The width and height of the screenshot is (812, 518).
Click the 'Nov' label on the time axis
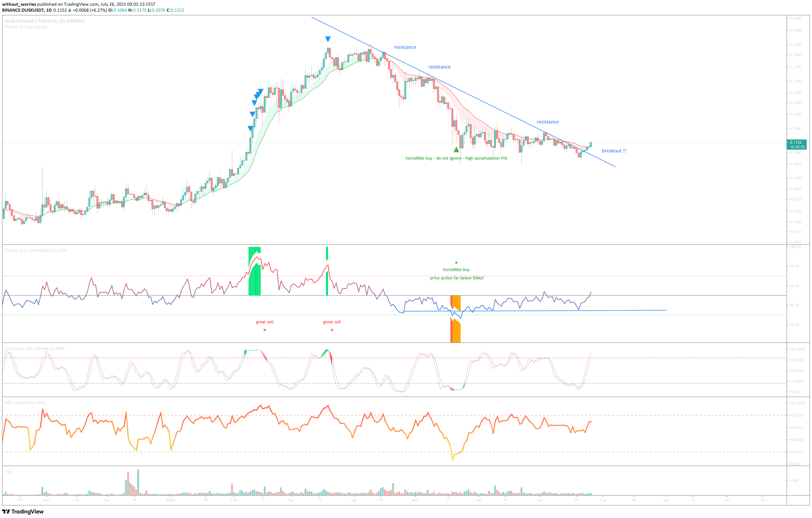[47, 500]
